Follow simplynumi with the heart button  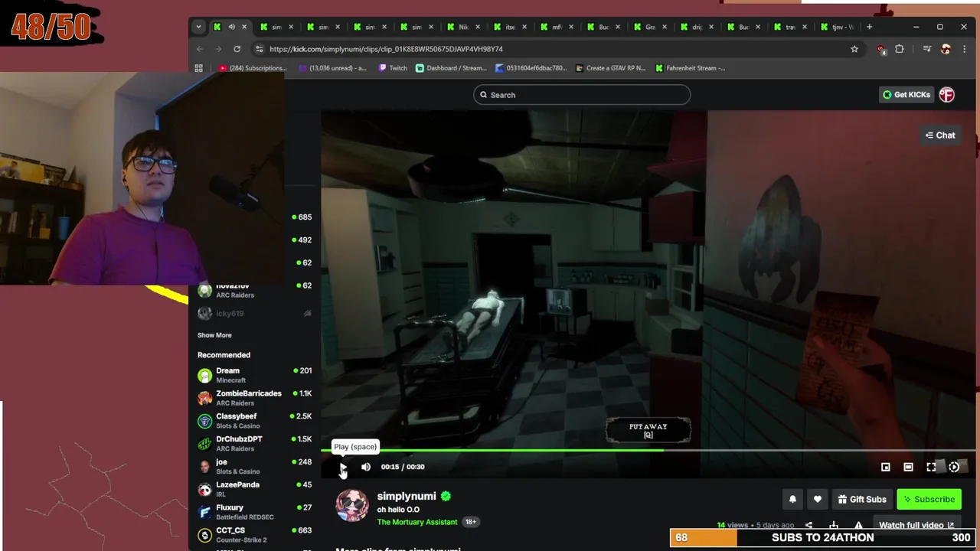tap(818, 499)
